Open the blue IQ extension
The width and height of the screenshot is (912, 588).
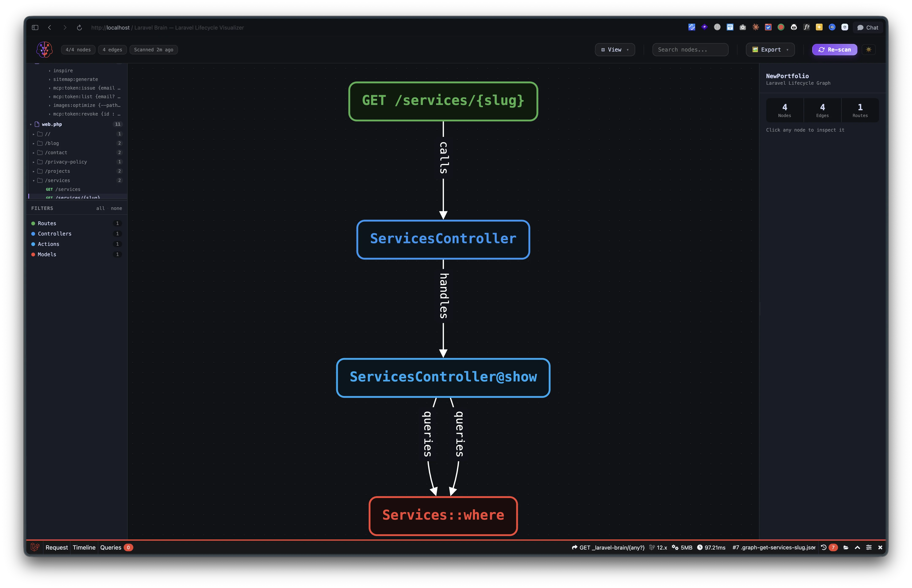click(x=832, y=27)
